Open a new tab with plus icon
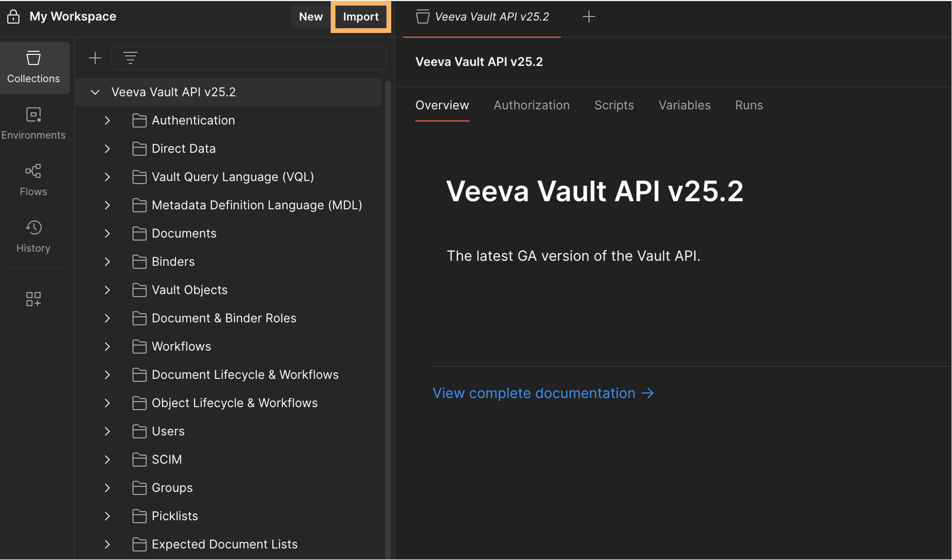Image resolution: width=952 pixels, height=560 pixels. 589,17
